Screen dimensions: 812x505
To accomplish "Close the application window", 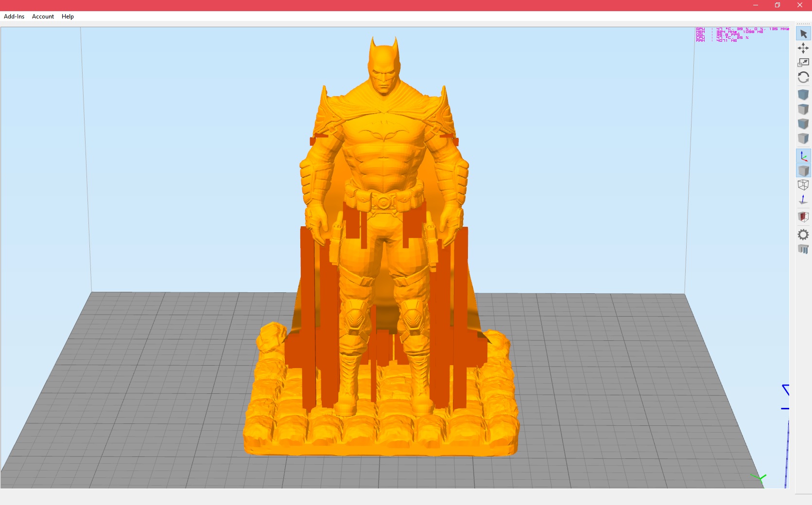I will (x=800, y=5).
